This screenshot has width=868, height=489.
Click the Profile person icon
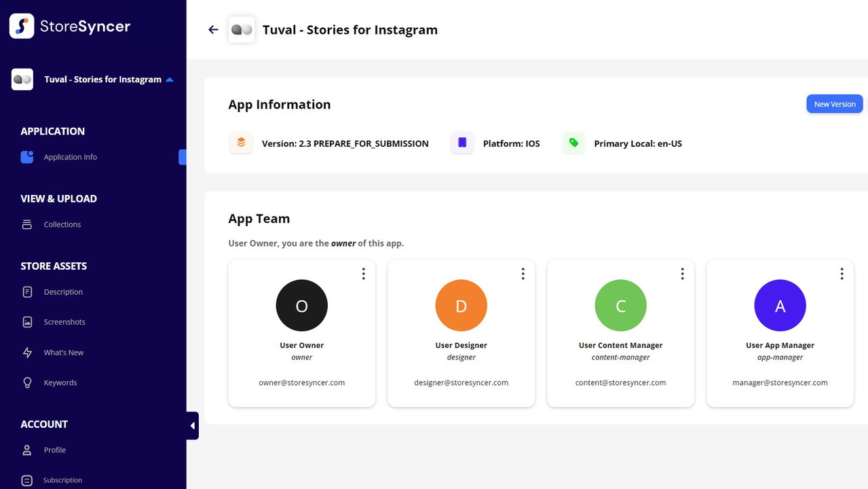coord(27,450)
